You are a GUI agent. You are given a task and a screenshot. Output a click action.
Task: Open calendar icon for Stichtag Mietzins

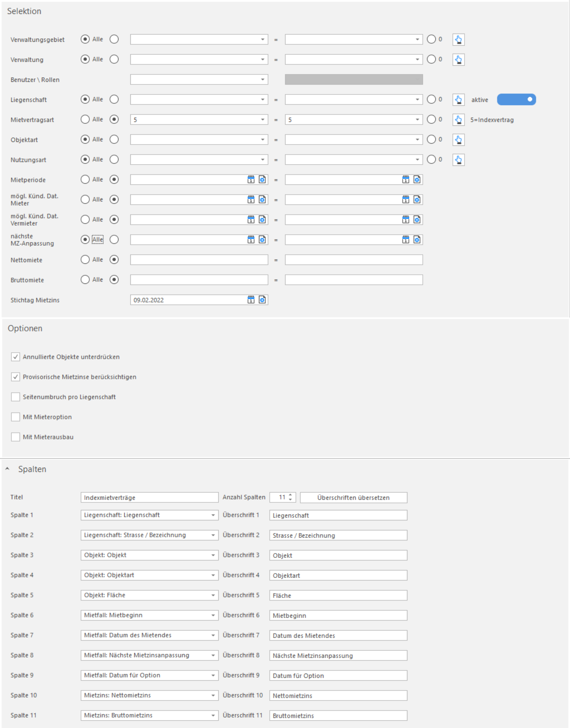251,300
